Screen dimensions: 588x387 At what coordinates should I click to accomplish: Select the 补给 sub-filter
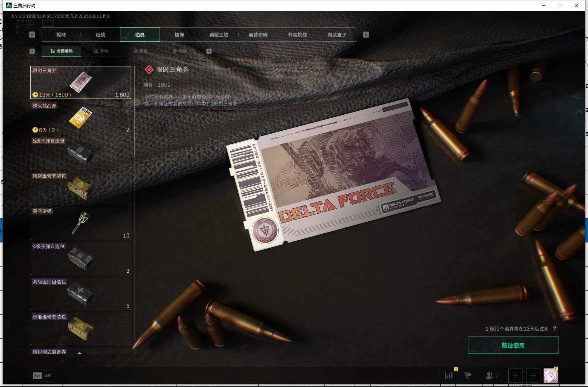tap(101, 51)
